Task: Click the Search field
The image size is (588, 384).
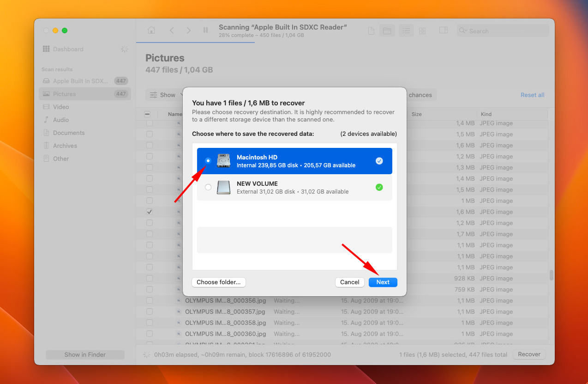Action: point(505,31)
